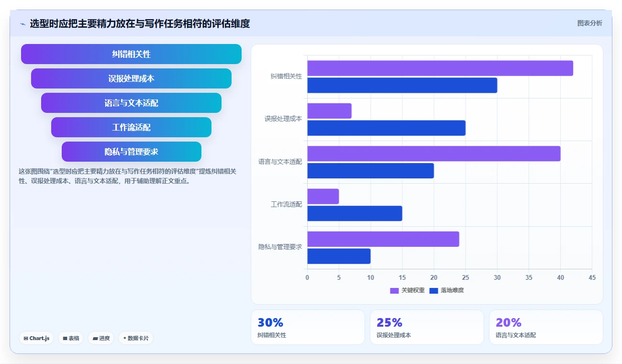The height and width of the screenshot is (364, 622).
Task: Toggle the 关键权重 legend item
Action: 407,290
